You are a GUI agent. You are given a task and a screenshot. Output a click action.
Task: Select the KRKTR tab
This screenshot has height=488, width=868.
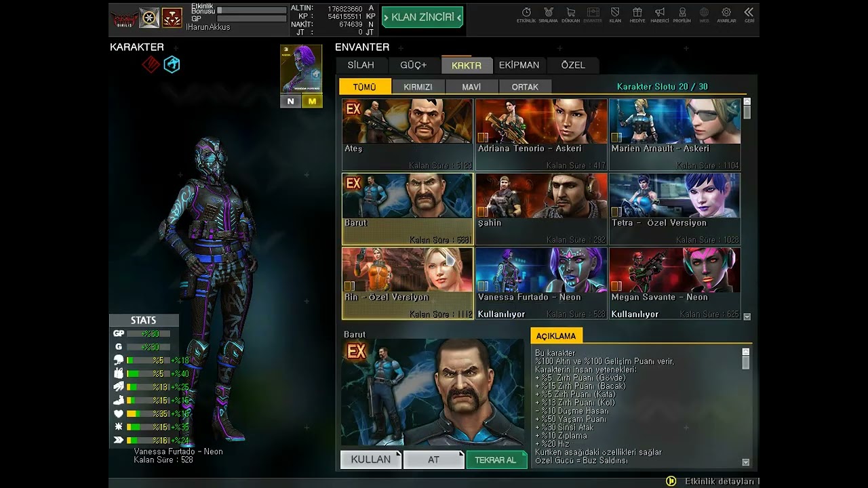(467, 65)
